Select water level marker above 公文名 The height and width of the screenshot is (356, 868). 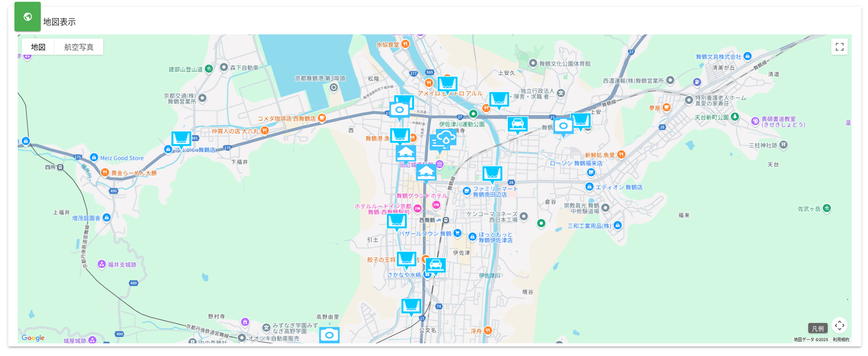point(411,306)
